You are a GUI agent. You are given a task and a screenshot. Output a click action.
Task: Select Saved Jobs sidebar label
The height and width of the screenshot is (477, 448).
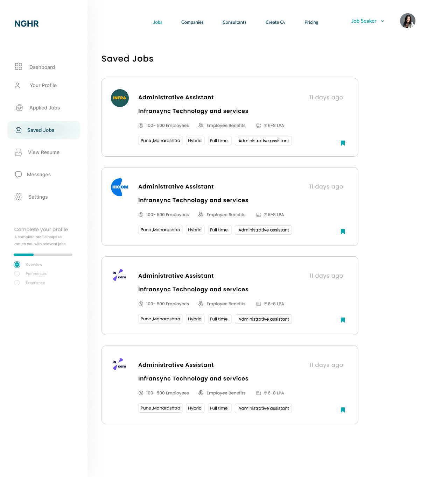click(x=41, y=130)
